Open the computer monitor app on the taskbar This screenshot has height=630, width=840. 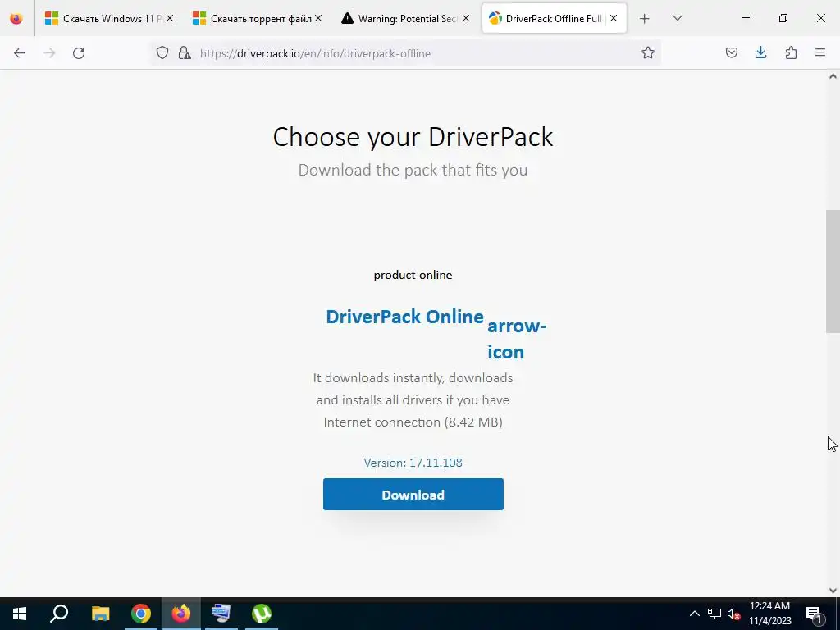(221, 614)
